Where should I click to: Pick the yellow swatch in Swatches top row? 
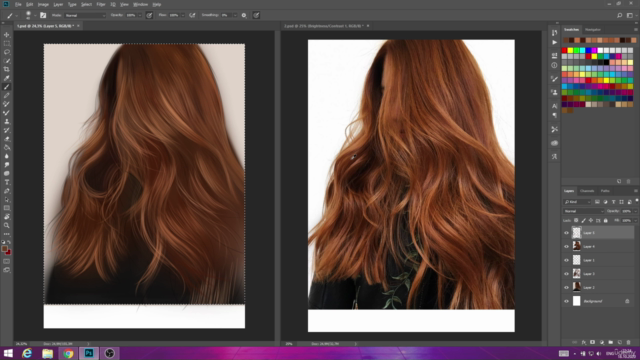(x=570, y=50)
